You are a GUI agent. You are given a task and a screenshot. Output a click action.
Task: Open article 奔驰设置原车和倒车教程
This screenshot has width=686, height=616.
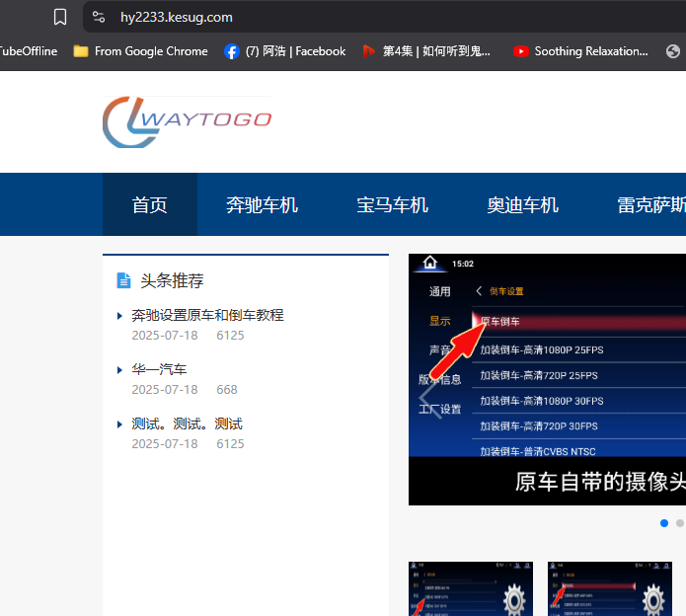[207, 316]
